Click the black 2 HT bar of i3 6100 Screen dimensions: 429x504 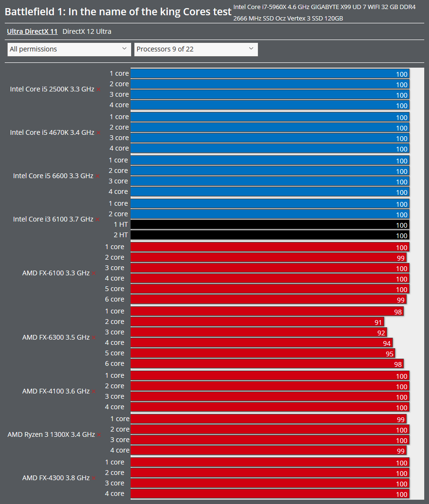tap(270, 235)
